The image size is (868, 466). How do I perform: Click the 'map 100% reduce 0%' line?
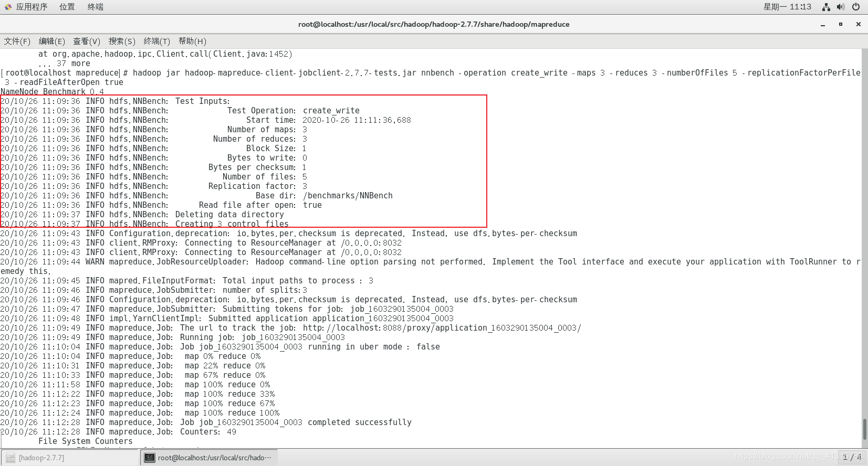coord(135,385)
